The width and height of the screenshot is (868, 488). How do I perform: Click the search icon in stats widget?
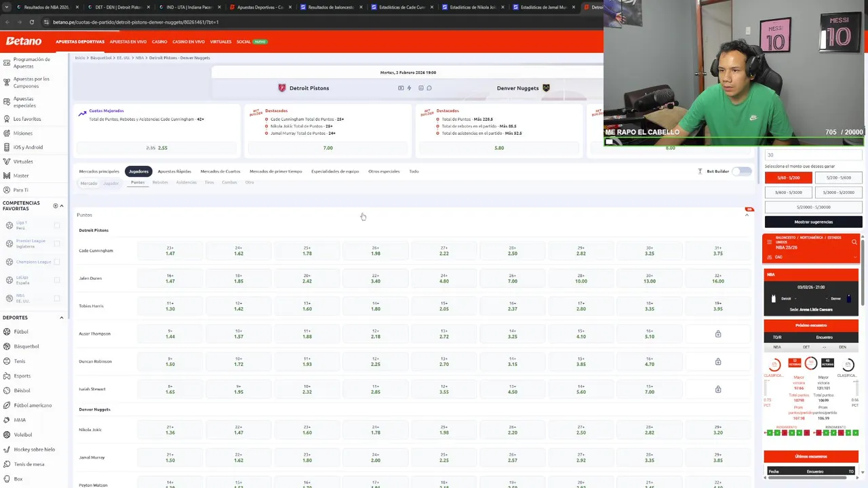(854, 242)
